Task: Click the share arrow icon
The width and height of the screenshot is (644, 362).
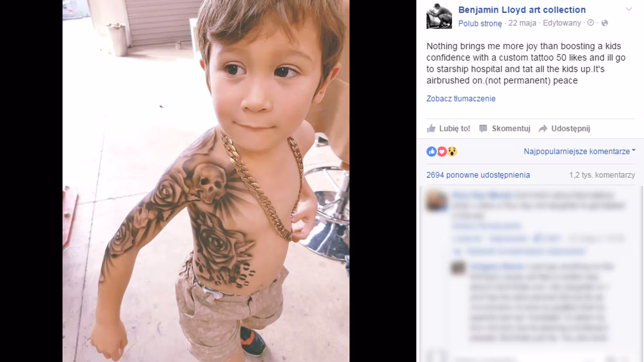Action: pyautogui.click(x=543, y=129)
